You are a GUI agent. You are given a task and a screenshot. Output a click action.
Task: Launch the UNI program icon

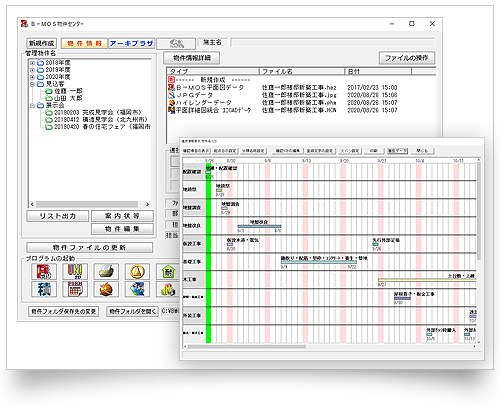75,271
